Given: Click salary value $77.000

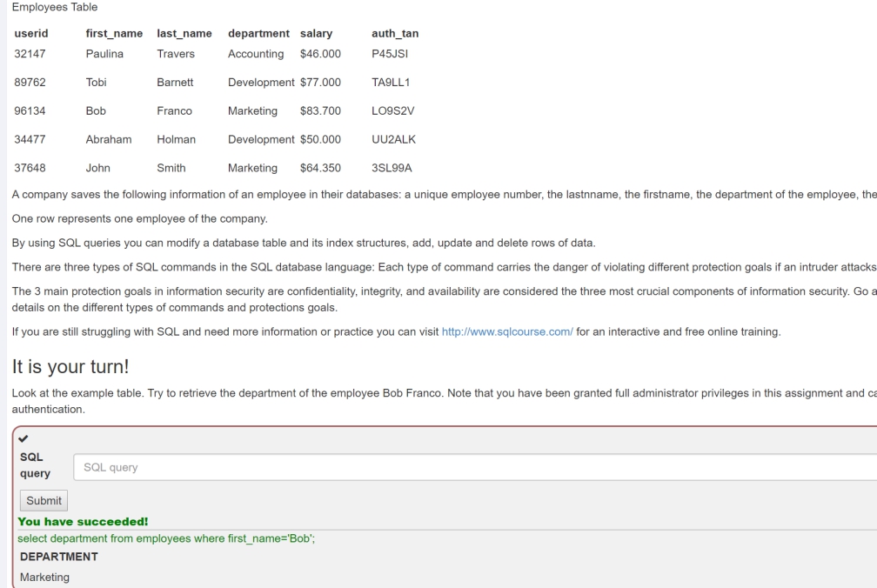Looking at the screenshot, I should click(x=320, y=82).
